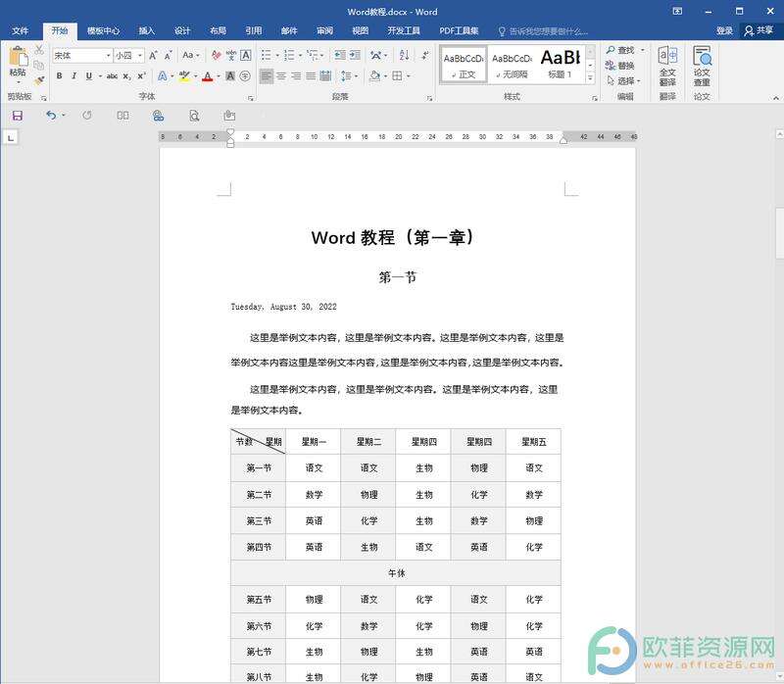This screenshot has height=684, width=784.
Task: Open the File (文件) tab
Action: point(20,30)
